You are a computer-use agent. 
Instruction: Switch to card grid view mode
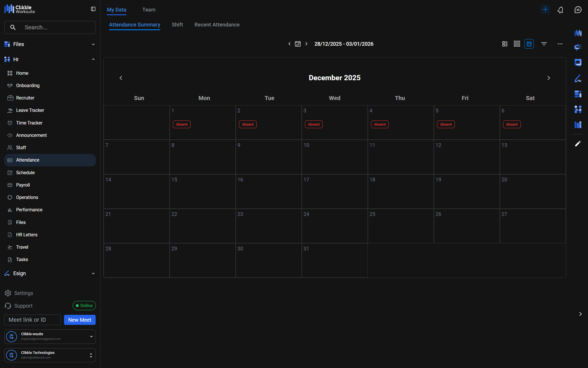pyautogui.click(x=505, y=44)
